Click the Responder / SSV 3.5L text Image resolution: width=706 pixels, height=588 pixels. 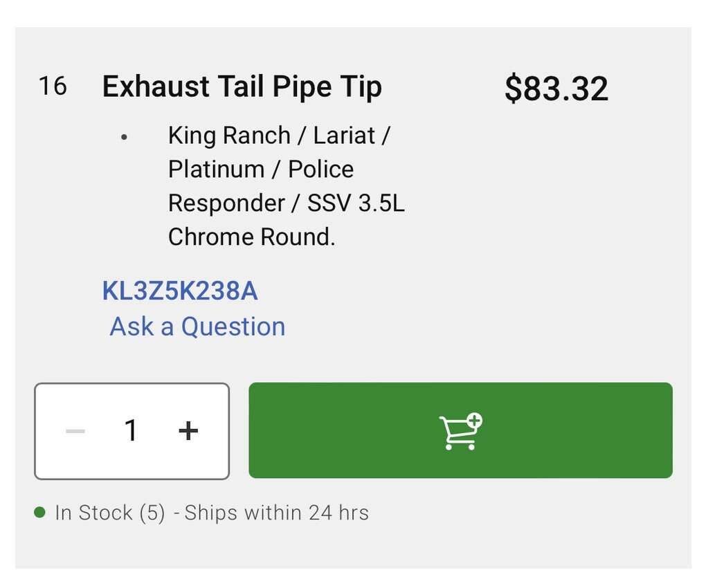(286, 203)
